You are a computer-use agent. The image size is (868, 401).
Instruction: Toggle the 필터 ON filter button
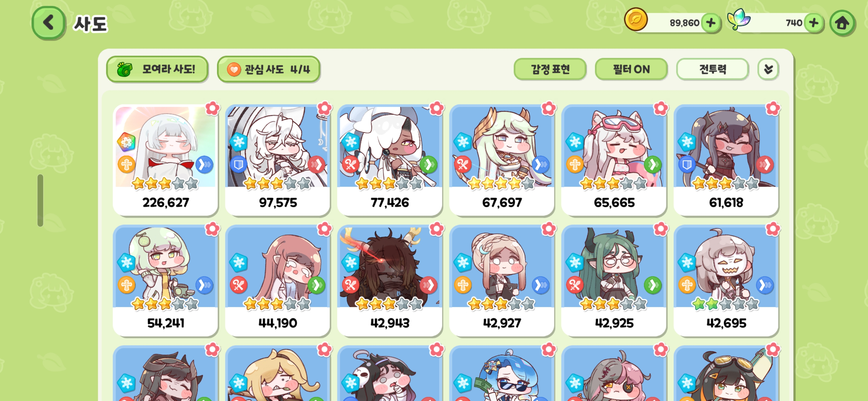click(631, 69)
